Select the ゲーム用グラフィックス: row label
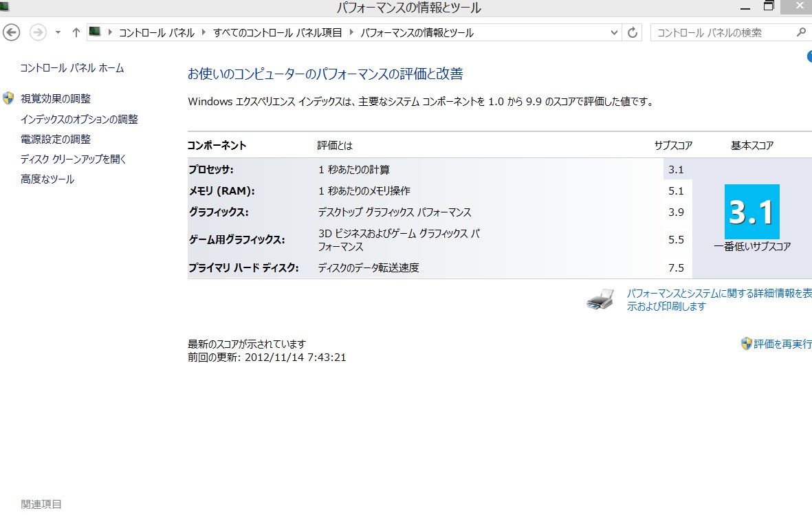812x515 pixels. 237,239
